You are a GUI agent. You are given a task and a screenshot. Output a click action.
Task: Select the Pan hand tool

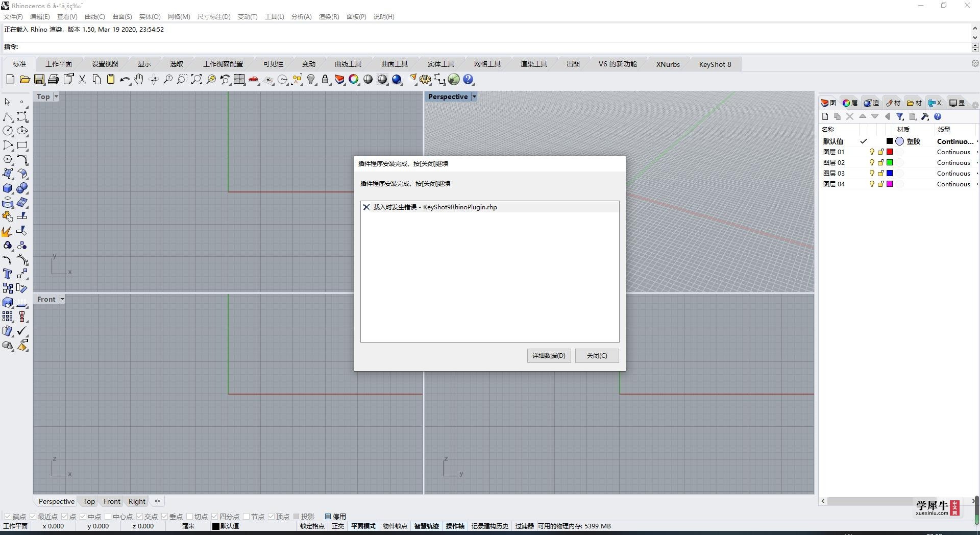click(x=139, y=79)
